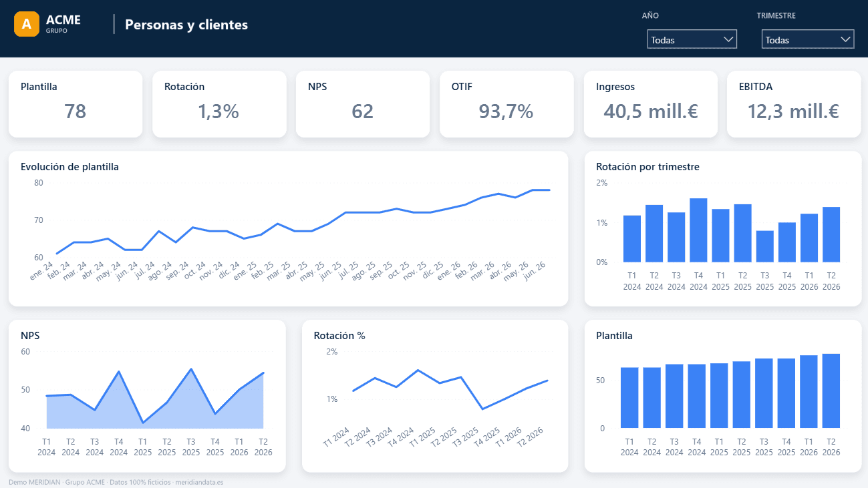This screenshot has height=488, width=868.
Task: Select T1 2024 bar in Plantilla bar chart
Action: (x=629, y=398)
